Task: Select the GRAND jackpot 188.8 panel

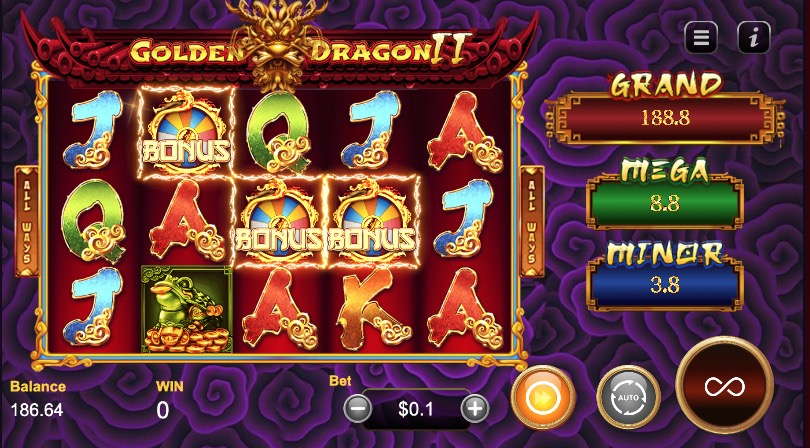Action: tap(665, 118)
